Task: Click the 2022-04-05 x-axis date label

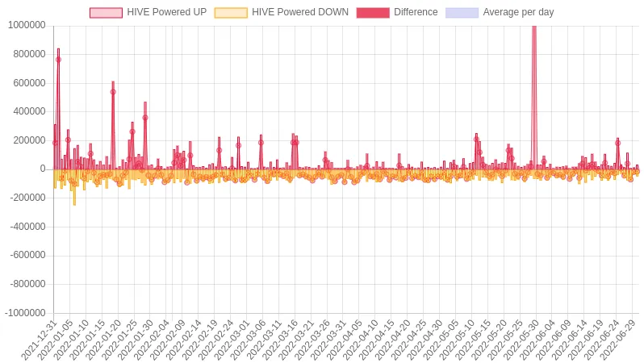Action: (x=344, y=340)
